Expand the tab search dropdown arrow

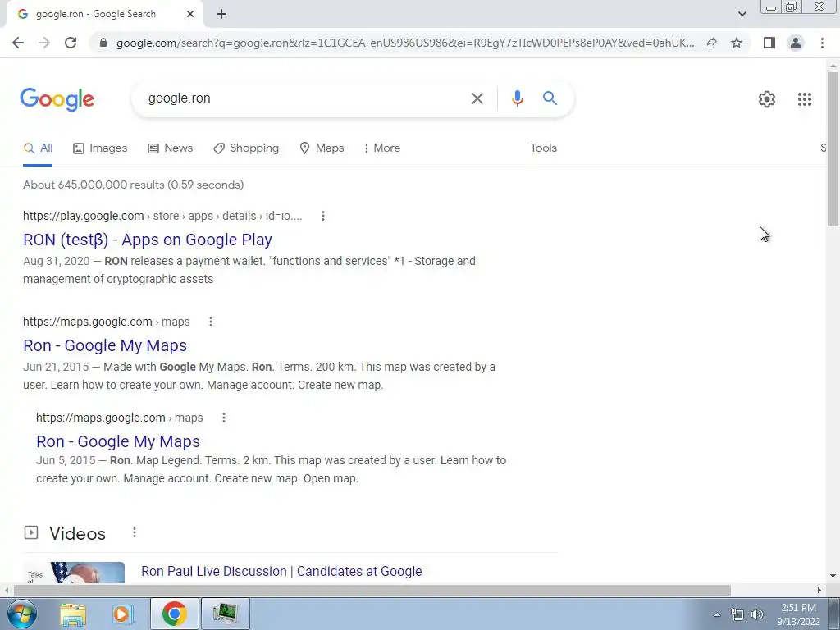[742, 14]
